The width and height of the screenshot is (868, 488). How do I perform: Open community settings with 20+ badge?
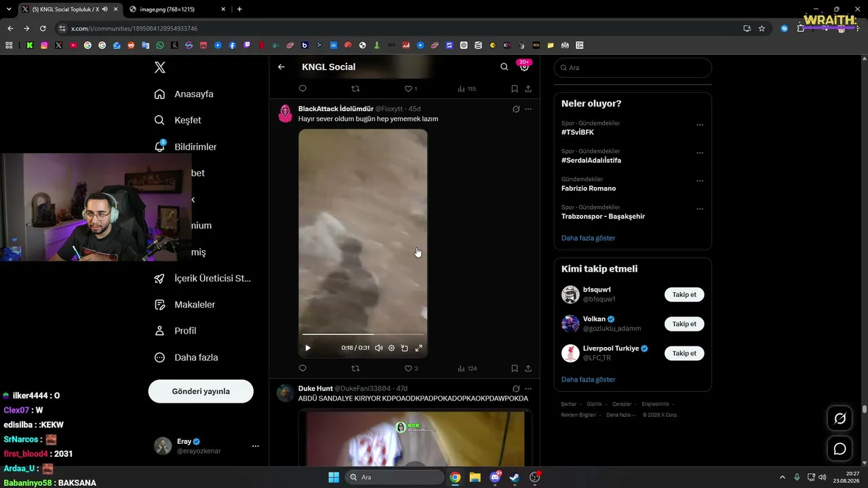coord(524,66)
